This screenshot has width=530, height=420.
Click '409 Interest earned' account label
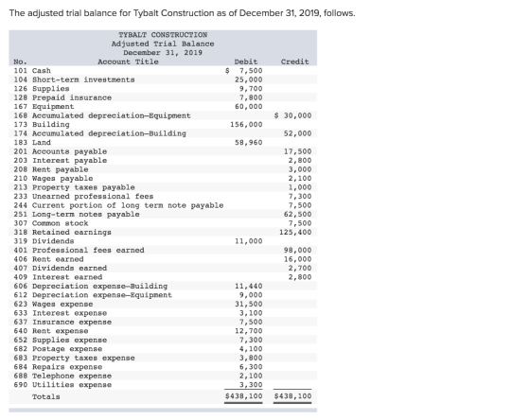58,277
